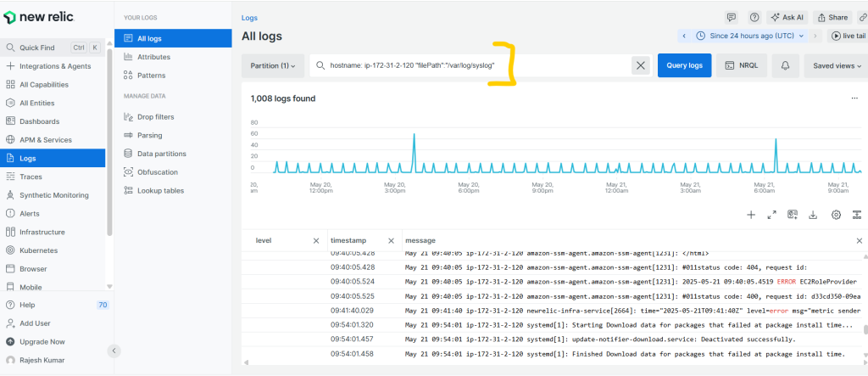The image size is (868, 376).
Task: Open the Since 24 hours ago time picker
Action: tap(749, 36)
